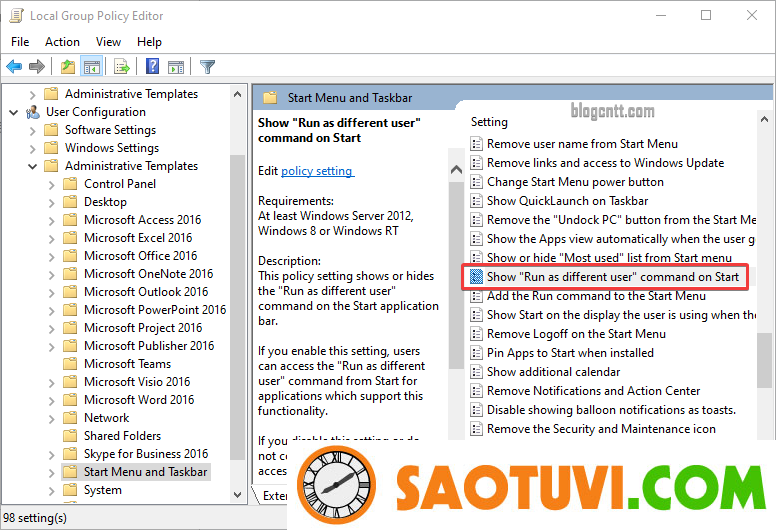Select Microsoft Publisher 2016 in the tree
This screenshot has width=776, height=530.
click(x=148, y=346)
